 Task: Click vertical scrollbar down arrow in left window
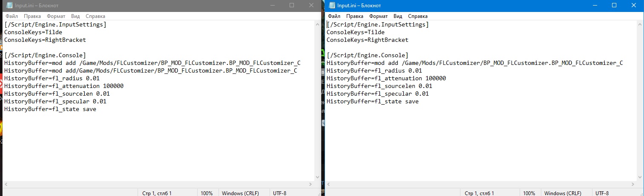pyautogui.click(x=317, y=177)
